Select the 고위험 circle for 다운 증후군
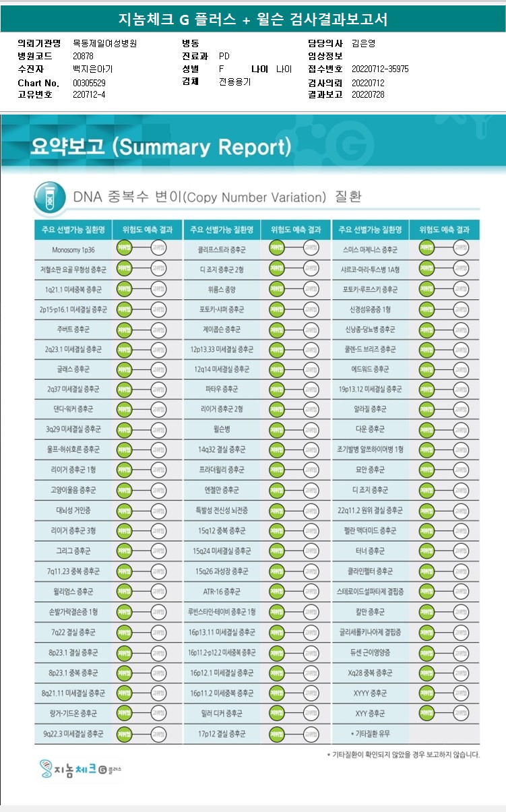This screenshot has width=506, height=812. (461, 429)
